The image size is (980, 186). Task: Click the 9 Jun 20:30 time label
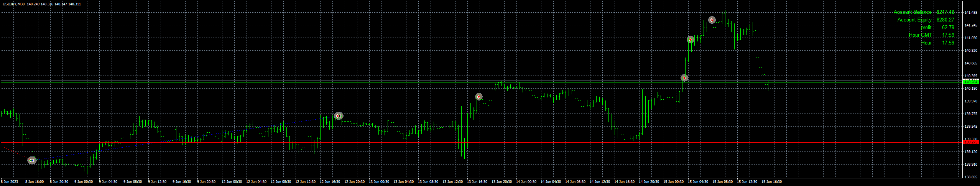point(206,182)
